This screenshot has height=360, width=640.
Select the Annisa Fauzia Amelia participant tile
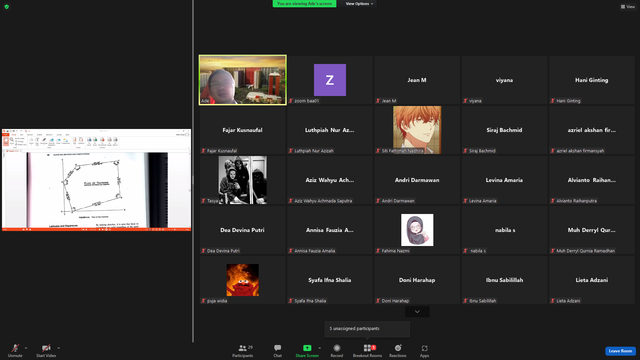[x=330, y=230]
